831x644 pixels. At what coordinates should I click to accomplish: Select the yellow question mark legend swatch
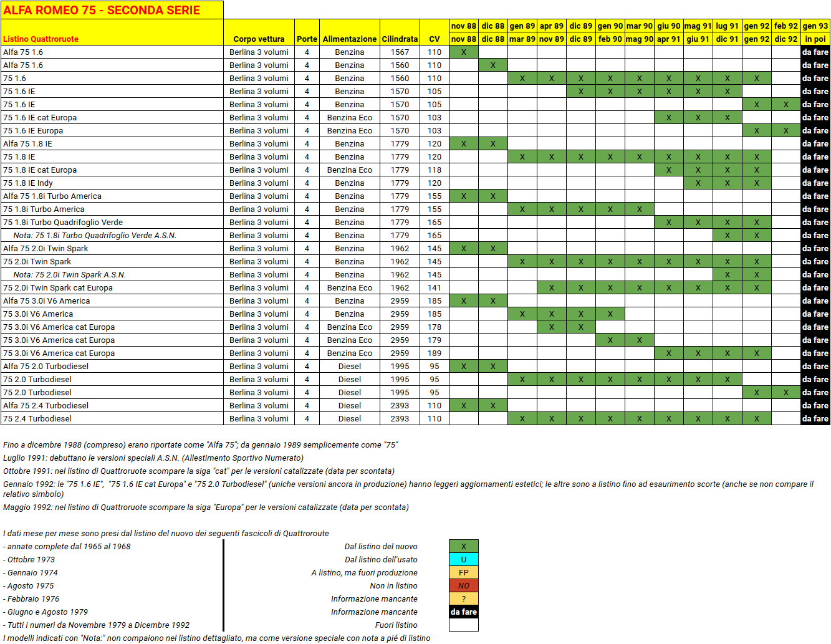pyautogui.click(x=464, y=598)
